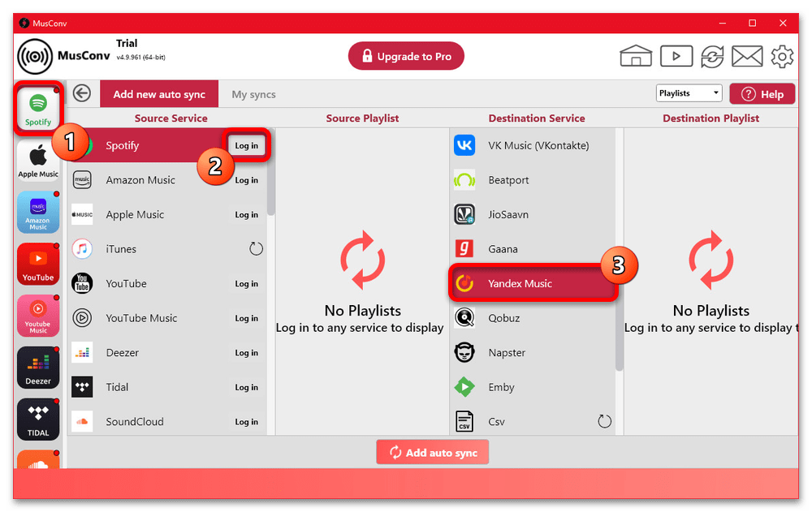This screenshot has width=812, height=512.
Task: Log in to Spotify source service
Action: point(247,145)
